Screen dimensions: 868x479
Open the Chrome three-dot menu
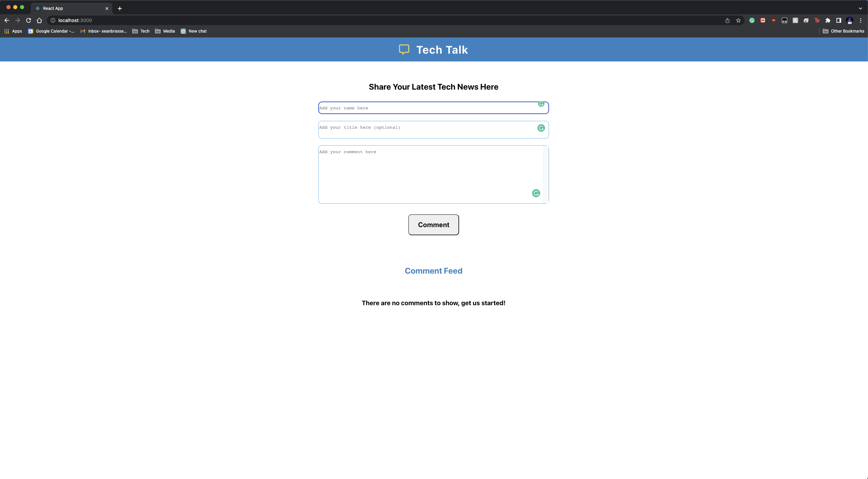(x=861, y=20)
